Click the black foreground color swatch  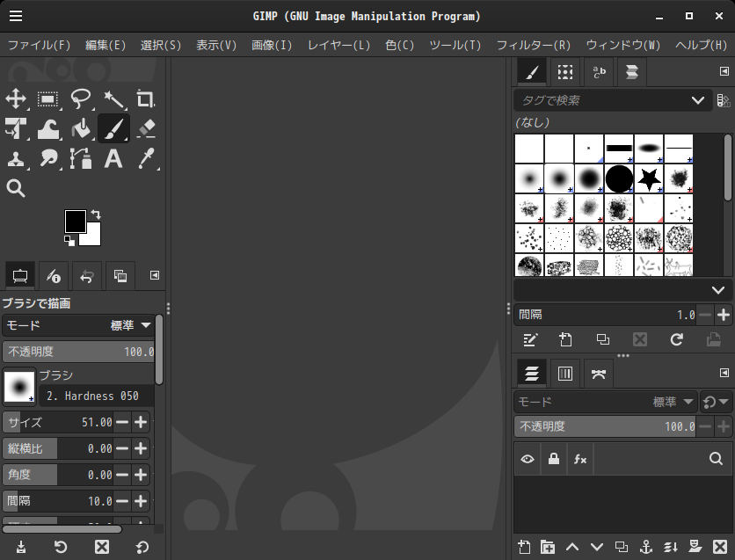[75, 221]
